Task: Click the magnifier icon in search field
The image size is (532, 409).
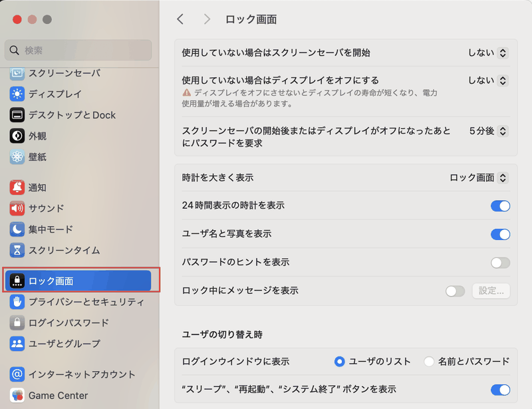Action: tap(14, 51)
